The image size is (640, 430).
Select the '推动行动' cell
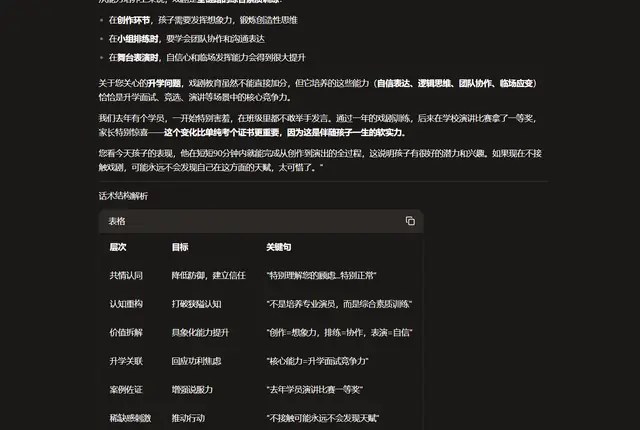click(188, 419)
